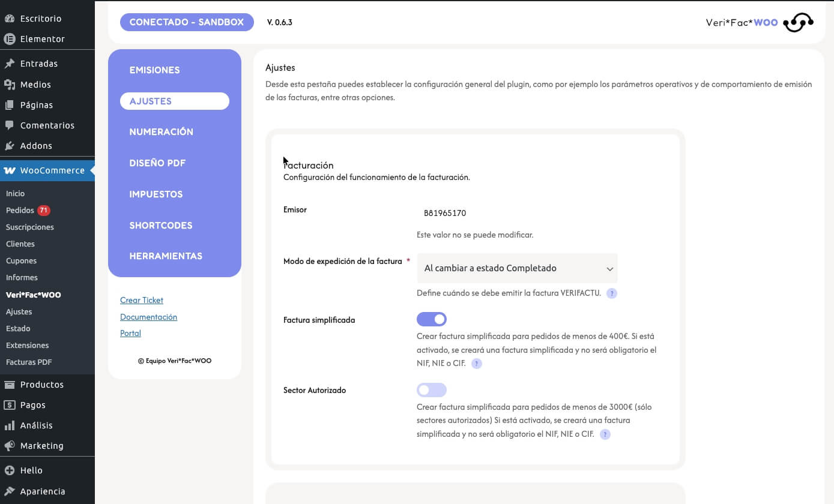Click the CONECTADO - SANDBOX status button
The width and height of the screenshot is (834, 504).
click(187, 22)
